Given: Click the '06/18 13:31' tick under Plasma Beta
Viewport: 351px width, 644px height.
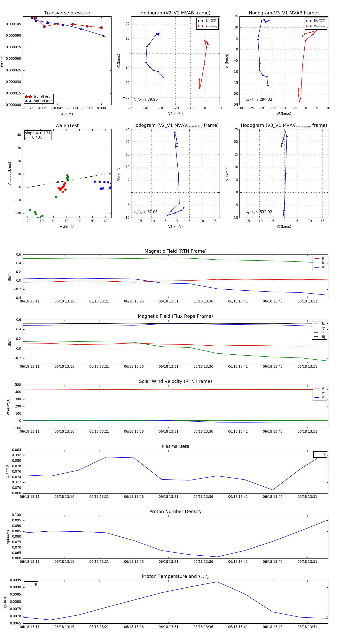Looking at the screenshot, I should pyautogui.click(x=169, y=497).
